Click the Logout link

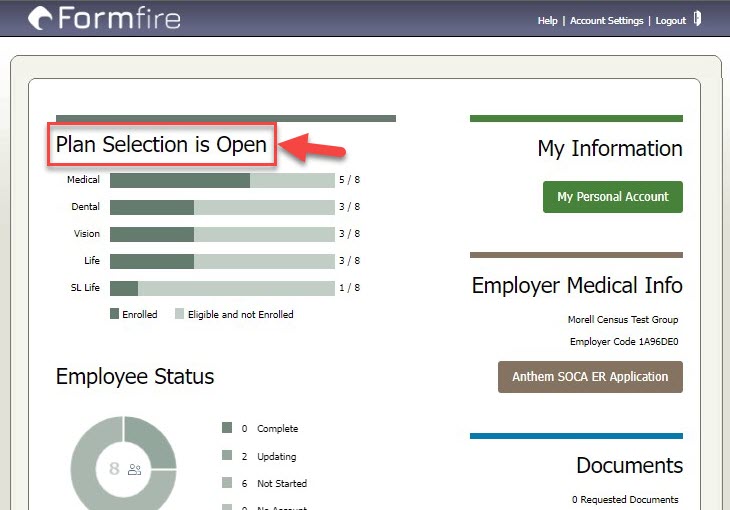pos(670,20)
